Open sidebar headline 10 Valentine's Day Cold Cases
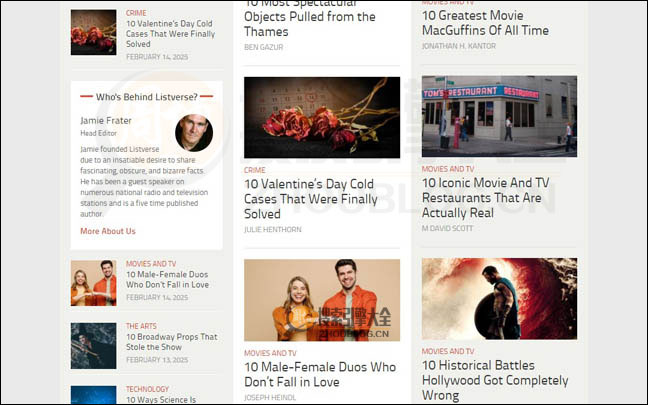Viewport: 648px width, 405px height. pyautogui.click(x=170, y=34)
